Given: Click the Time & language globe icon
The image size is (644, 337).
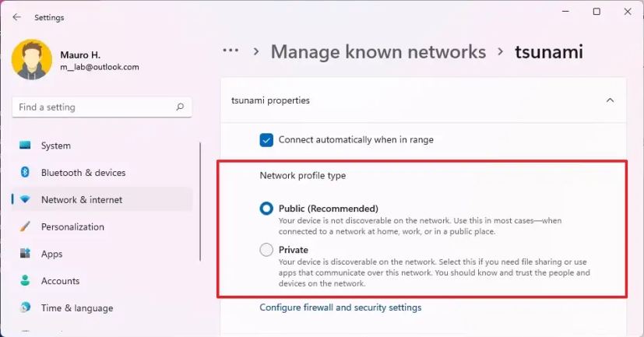Looking at the screenshot, I should (x=26, y=308).
